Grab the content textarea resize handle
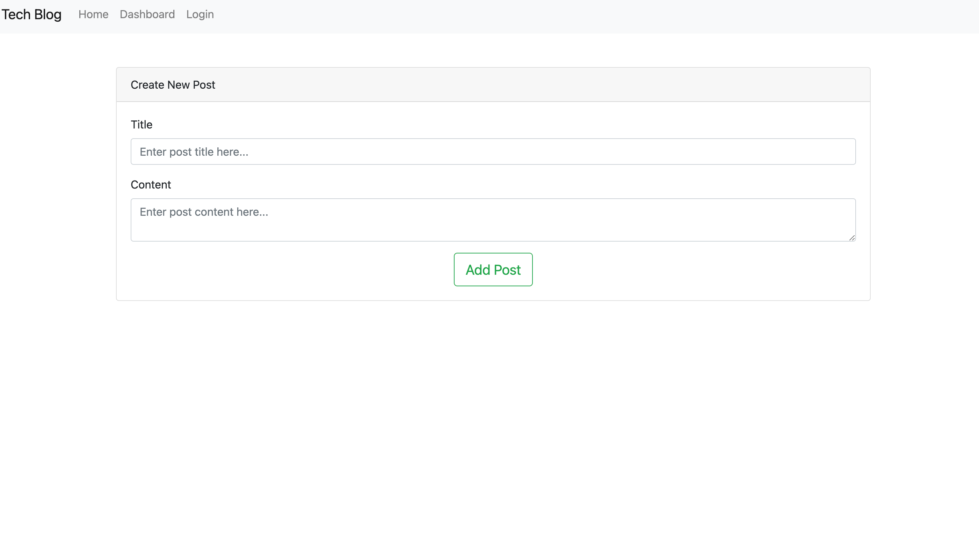Image resolution: width=979 pixels, height=560 pixels. tap(851, 238)
